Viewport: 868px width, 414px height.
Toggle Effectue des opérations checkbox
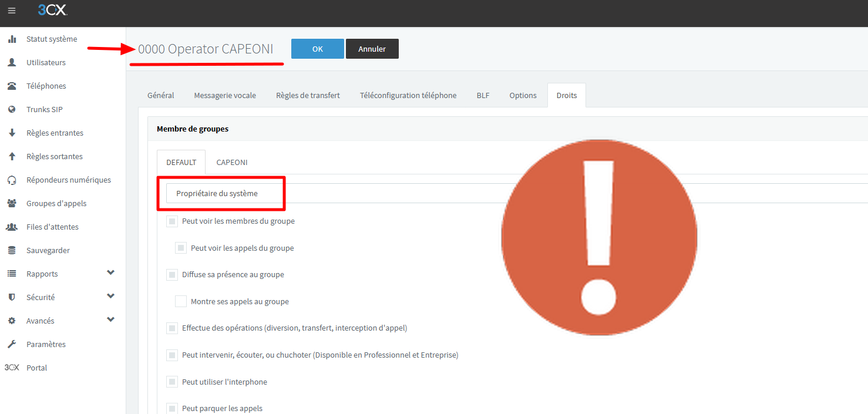(x=172, y=328)
